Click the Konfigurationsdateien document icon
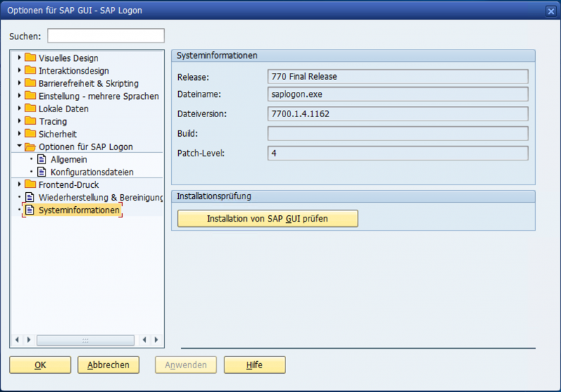Image resolution: width=561 pixels, height=392 pixels. [42, 172]
